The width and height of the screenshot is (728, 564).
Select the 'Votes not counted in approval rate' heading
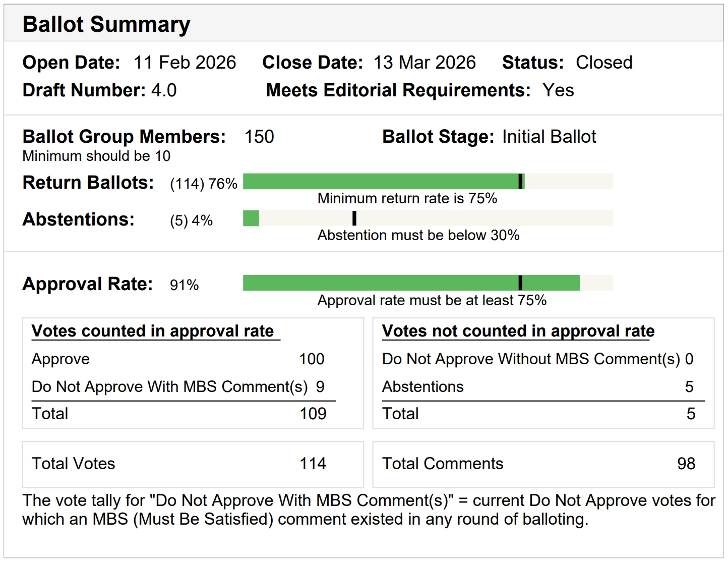pyautogui.click(x=518, y=331)
